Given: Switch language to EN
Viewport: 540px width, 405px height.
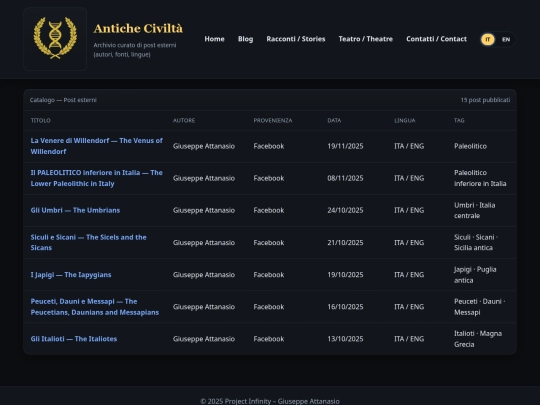Looking at the screenshot, I should pyautogui.click(x=506, y=39).
